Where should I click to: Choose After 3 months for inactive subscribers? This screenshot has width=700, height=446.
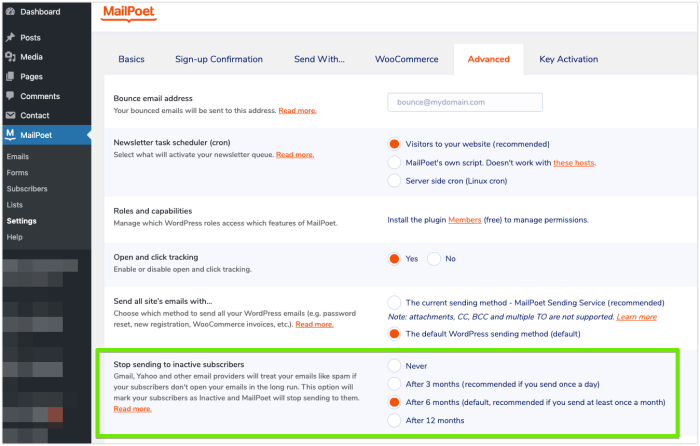click(394, 384)
